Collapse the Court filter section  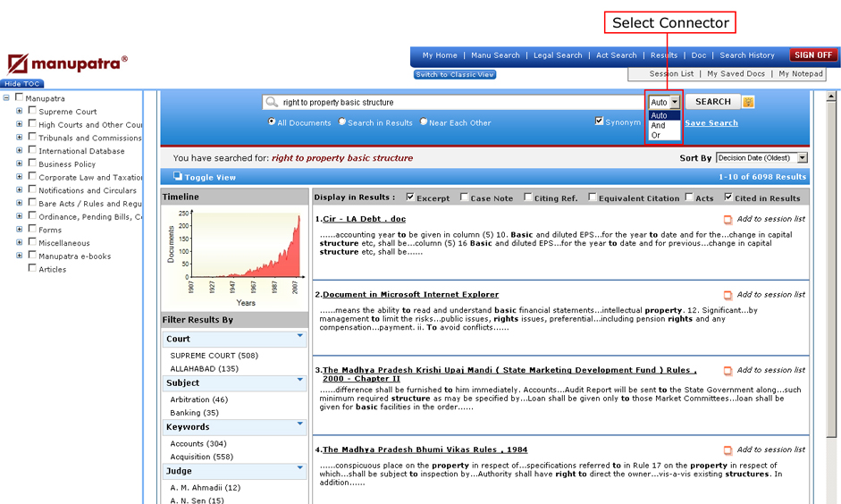tap(299, 336)
